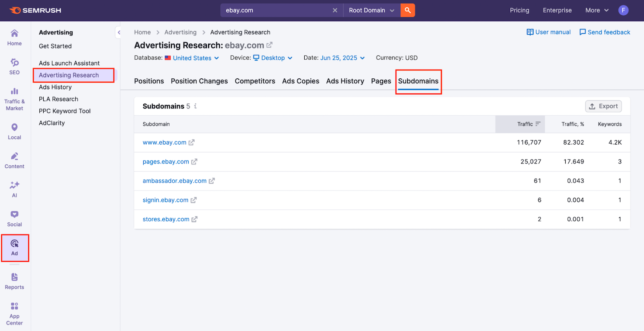The width and height of the screenshot is (644, 331).
Task: Open the Social sidebar icon
Action: pyautogui.click(x=14, y=219)
